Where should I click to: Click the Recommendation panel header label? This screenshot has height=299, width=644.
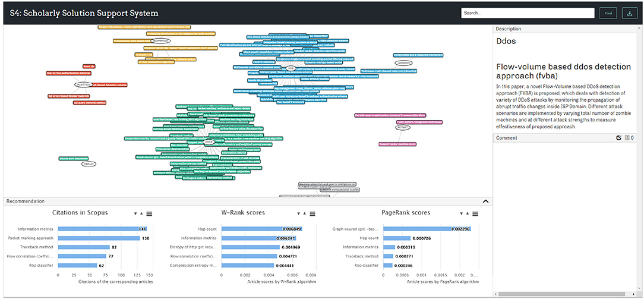tap(26, 202)
